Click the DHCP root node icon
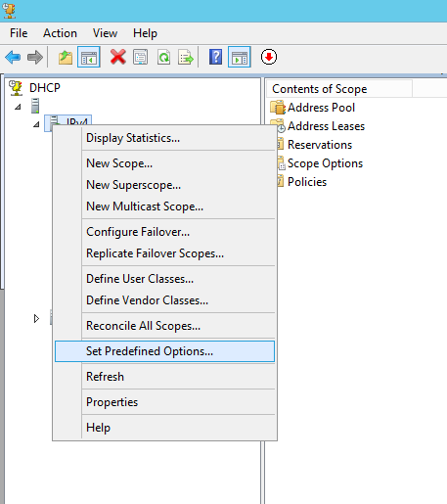The image size is (447, 504). [16, 88]
